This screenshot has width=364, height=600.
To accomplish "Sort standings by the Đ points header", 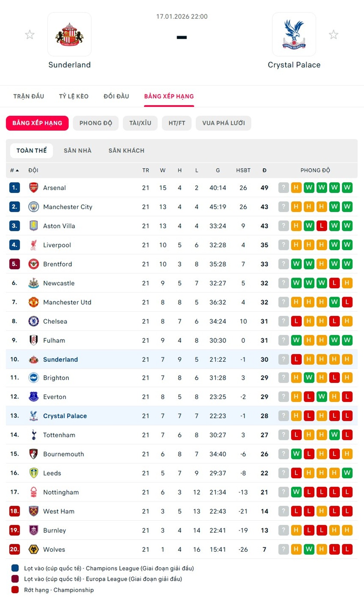I will pos(264,171).
